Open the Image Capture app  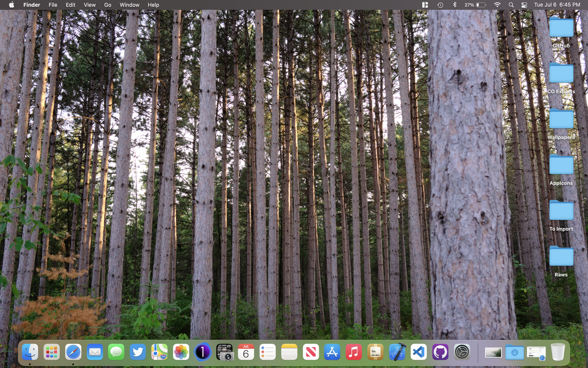[224, 352]
